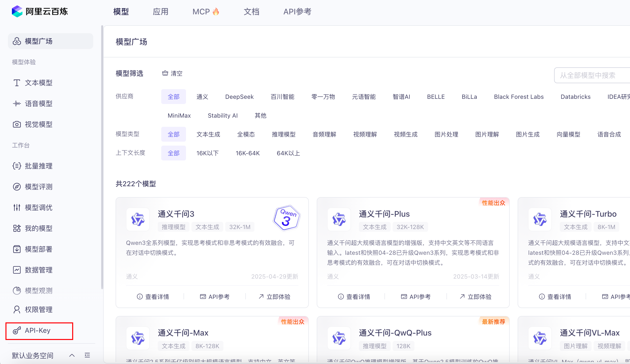Viewport: 630px width, 364px height.
Task: Select the DeepSeek provider filter
Action: 239,97
